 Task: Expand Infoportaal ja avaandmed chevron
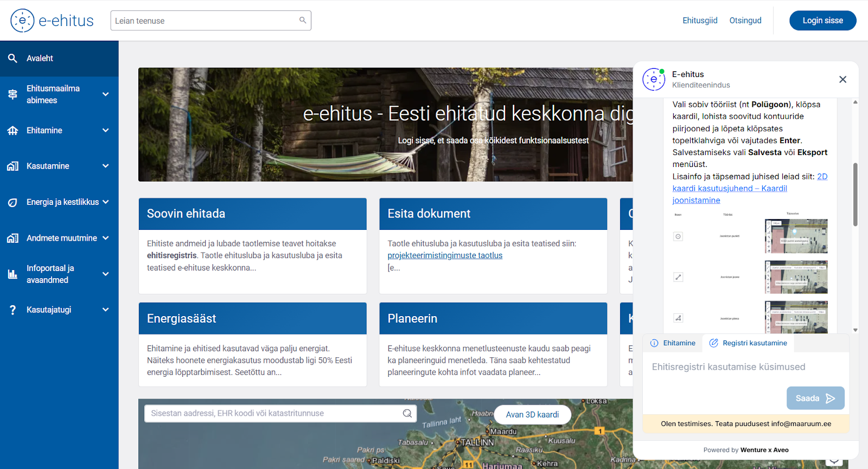point(106,274)
